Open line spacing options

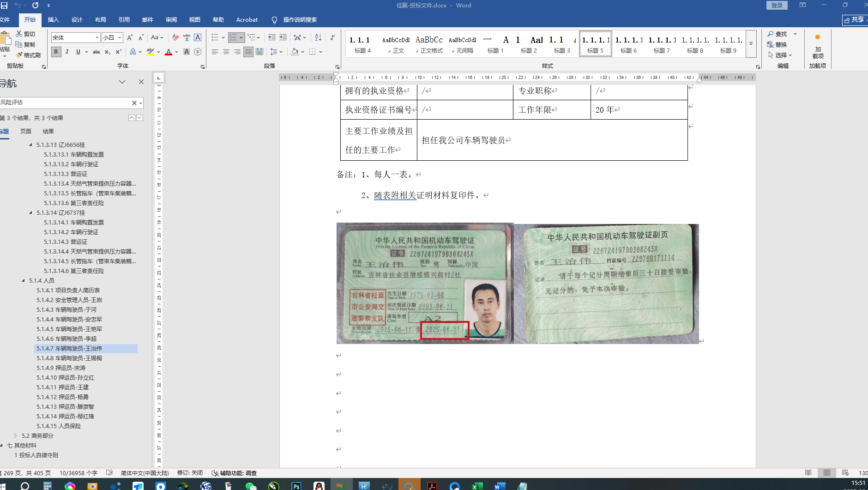coord(276,52)
